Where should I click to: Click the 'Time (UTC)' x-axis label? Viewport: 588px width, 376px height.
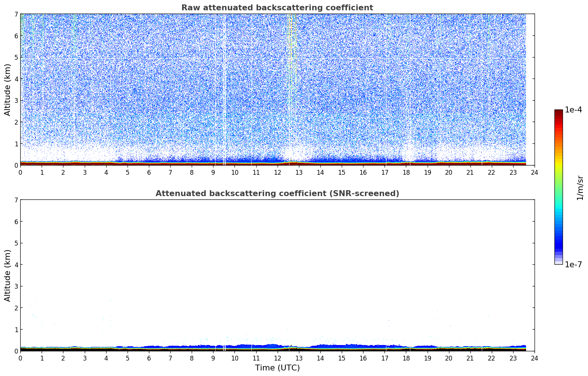tap(277, 368)
